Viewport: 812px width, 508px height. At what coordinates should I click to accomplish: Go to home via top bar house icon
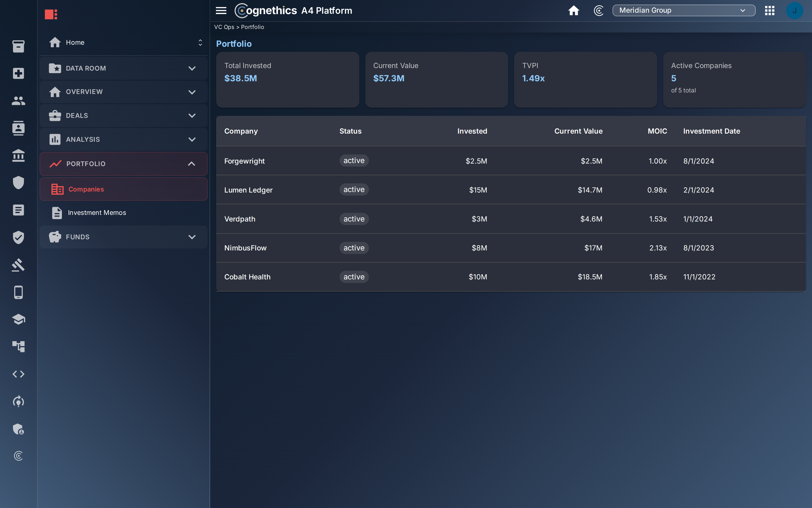coord(574,10)
